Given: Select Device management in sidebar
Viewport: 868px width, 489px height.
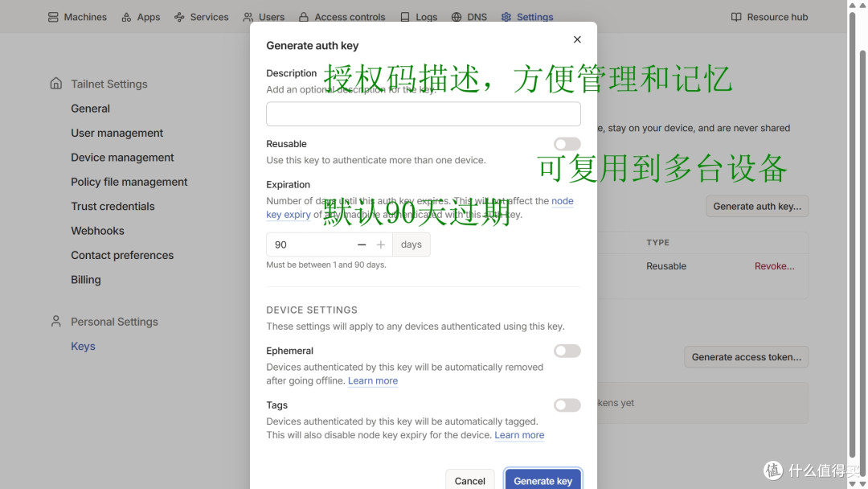Looking at the screenshot, I should (122, 158).
